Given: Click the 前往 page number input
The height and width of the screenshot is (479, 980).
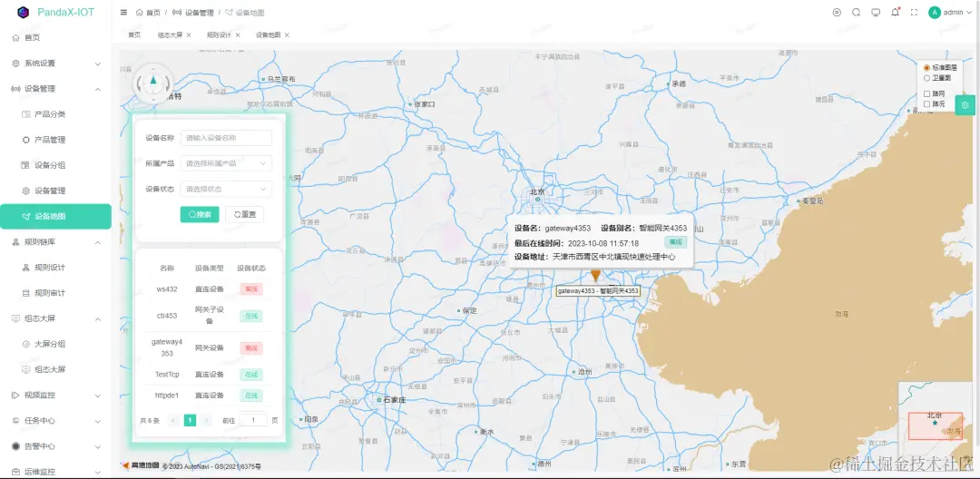Looking at the screenshot, I should click(253, 421).
